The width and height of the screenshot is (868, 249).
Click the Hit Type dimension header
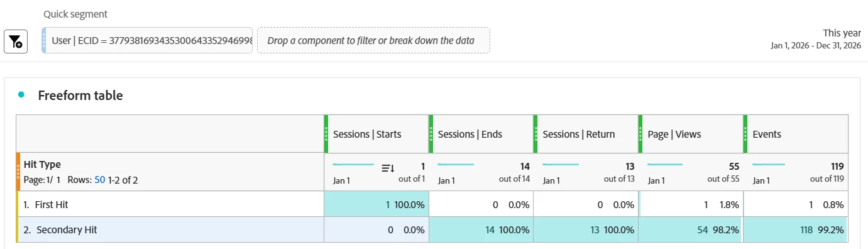pos(42,165)
